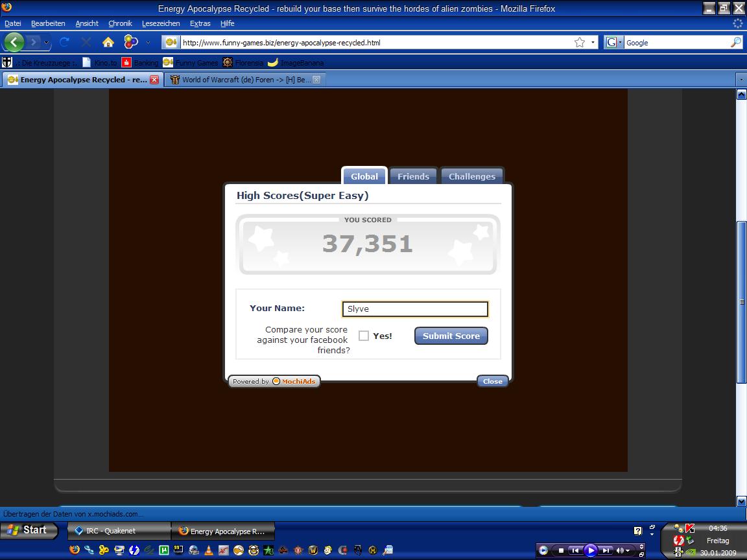Open the list-all-tabs dropdown
Screen dimensions: 747x560
[x=741, y=80]
